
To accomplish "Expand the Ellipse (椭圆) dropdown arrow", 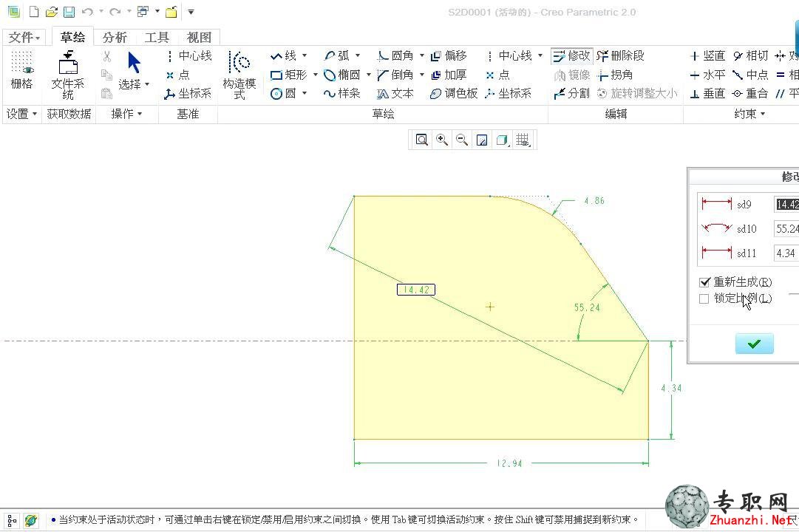I will coord(368,75).
